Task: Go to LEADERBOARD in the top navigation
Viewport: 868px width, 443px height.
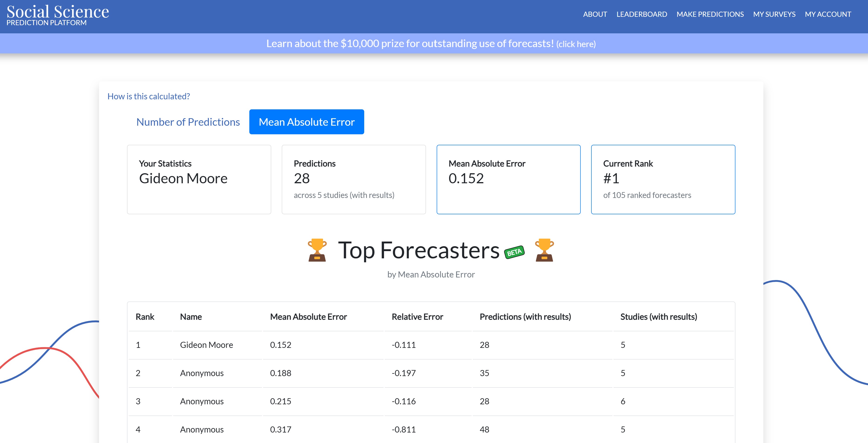Action: [x=642, y=14]
